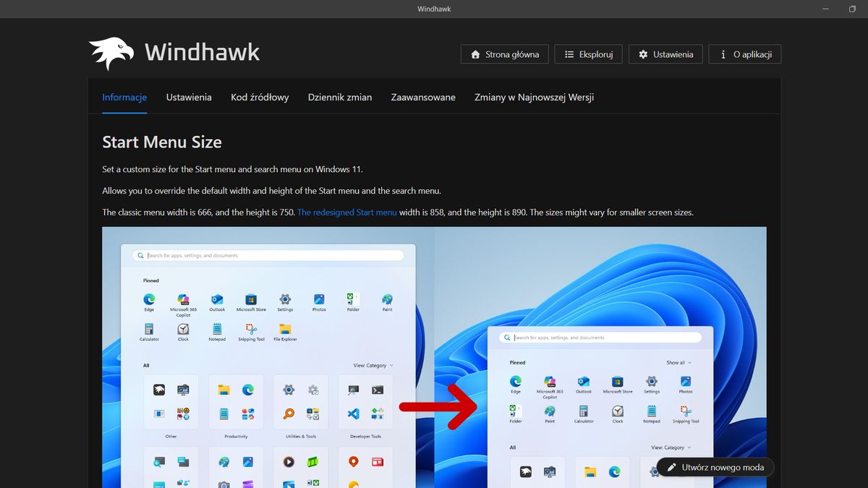Viewport: 868px width, 488px height.
Task: Open the Eksploruj mods browser
Action: click(589, 54)
